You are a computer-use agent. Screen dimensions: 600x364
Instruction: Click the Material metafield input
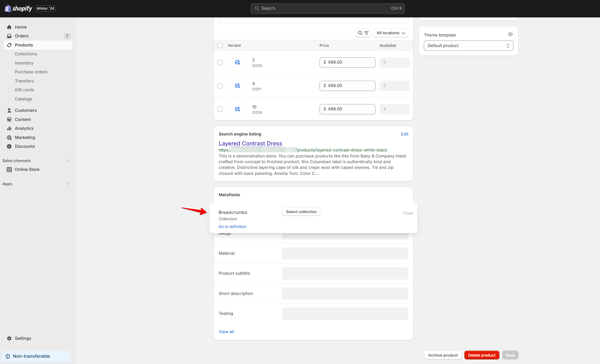click(x=345, y=253)
